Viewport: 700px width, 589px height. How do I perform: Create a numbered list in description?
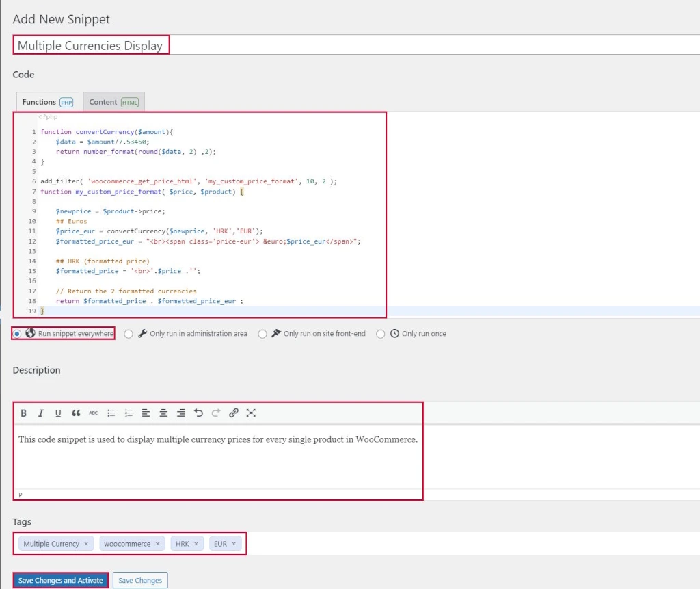129,413
